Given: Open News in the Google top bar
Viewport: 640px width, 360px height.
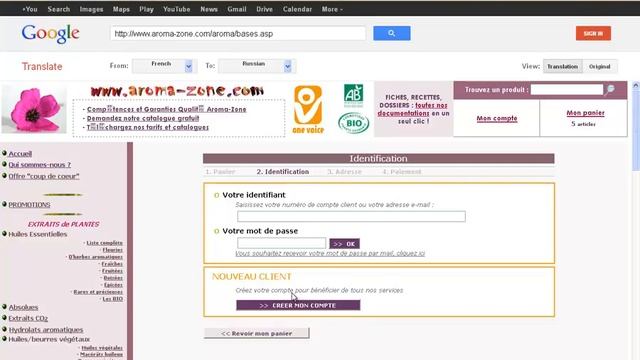Looking at the screenshot, I should tap(209, 9).
